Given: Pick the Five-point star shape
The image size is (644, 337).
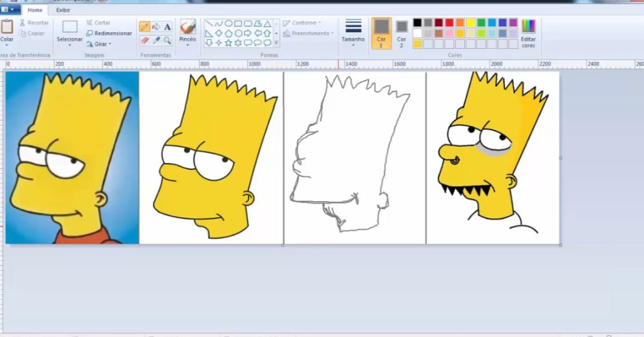Looking at the screenshot, I should point(229,43).
